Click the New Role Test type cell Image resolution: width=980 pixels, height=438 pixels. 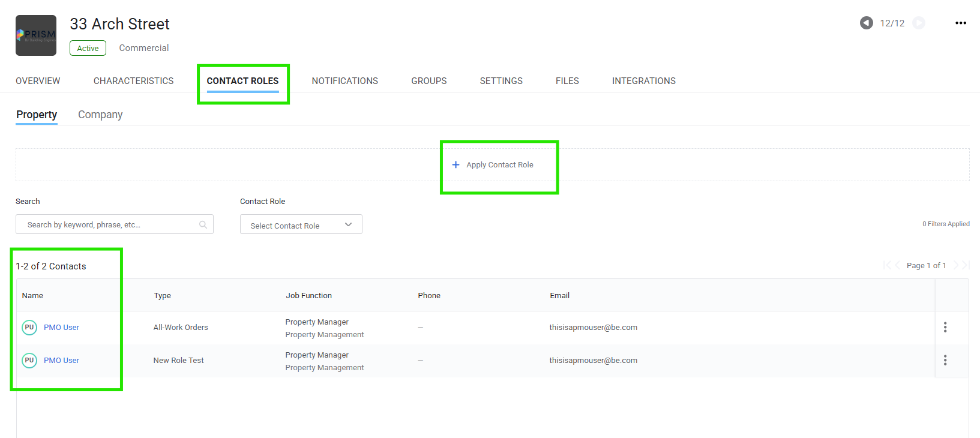tap(179, 360)
